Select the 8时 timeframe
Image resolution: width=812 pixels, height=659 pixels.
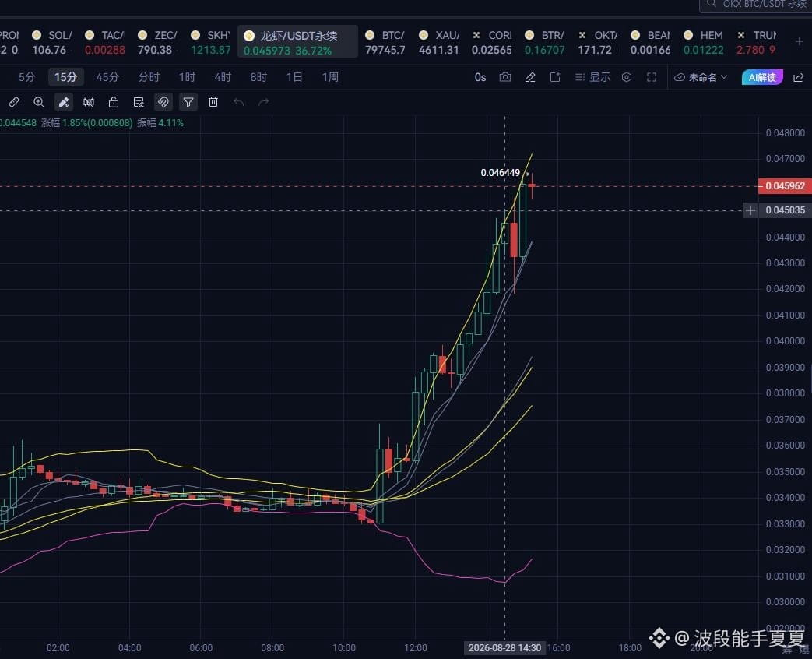click(258, 77)
